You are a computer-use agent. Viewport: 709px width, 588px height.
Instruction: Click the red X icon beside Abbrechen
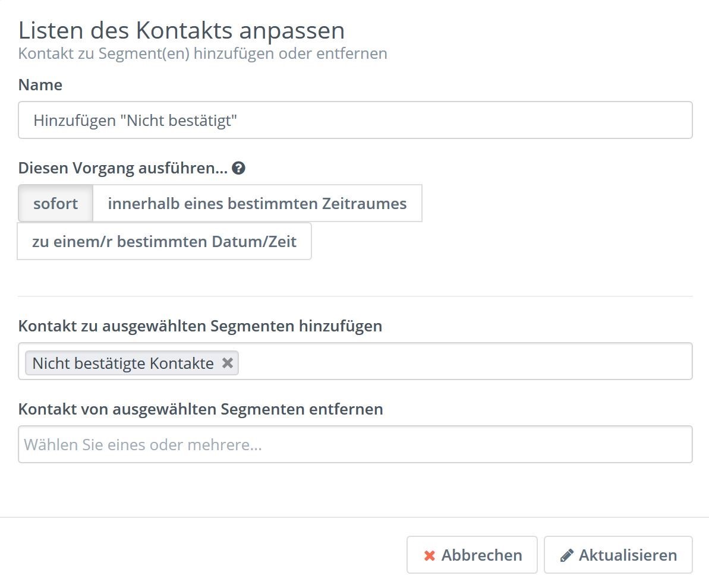point(429,555)
